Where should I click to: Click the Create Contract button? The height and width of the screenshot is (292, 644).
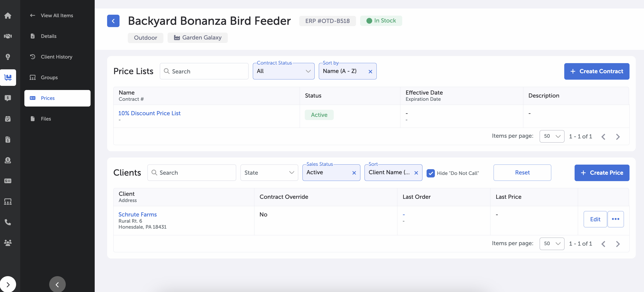click(x=596, y=71)
